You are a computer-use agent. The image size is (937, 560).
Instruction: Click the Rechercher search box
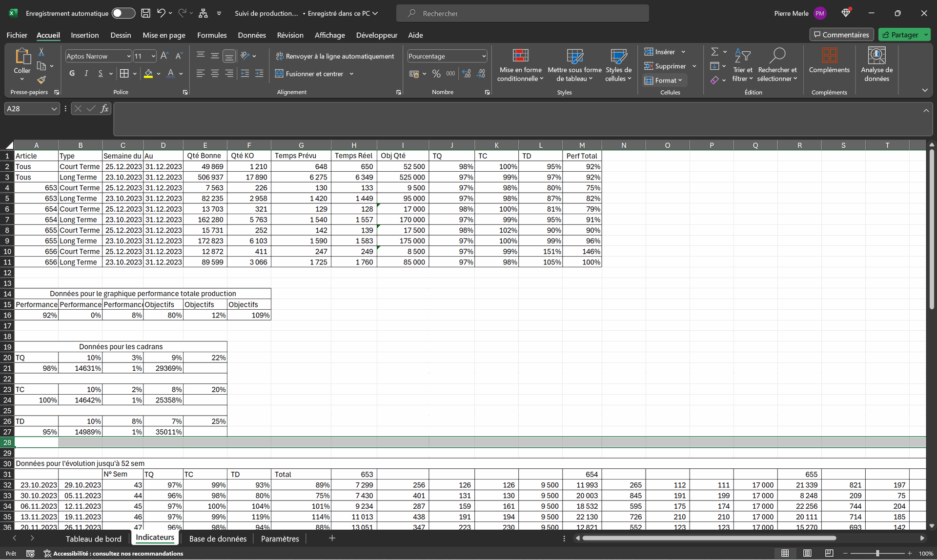tap(522, 13)
